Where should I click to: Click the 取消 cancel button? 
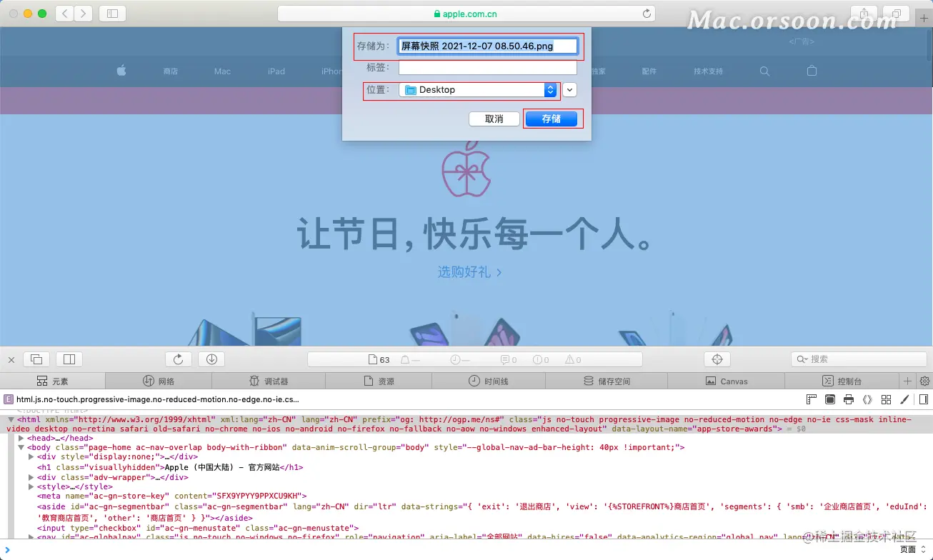(x=494, y=119)
